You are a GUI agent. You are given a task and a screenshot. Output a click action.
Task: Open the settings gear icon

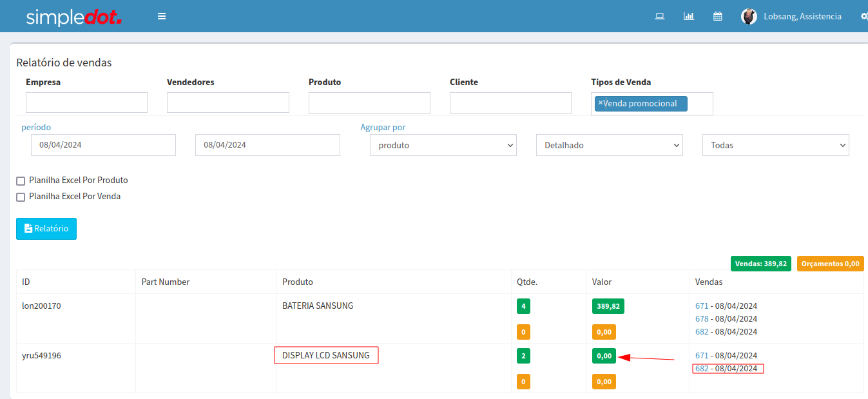tap(863, 16)
